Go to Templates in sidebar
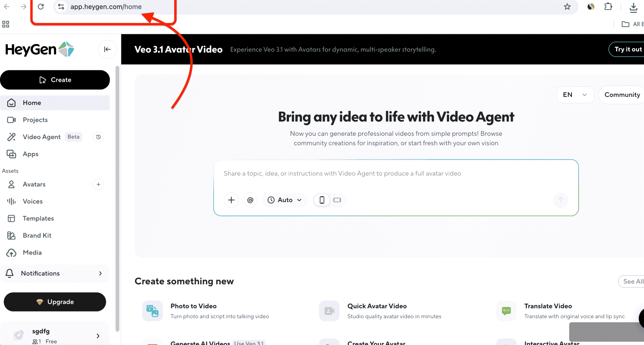The width and height of the screenshot is (644, 345). (38, 218)
